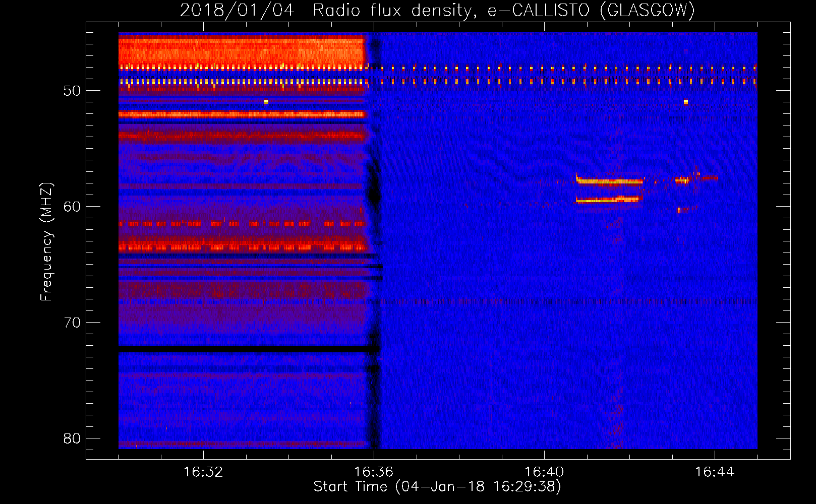Click the 70 MHz frequency tick label

[x=72, y=323]
